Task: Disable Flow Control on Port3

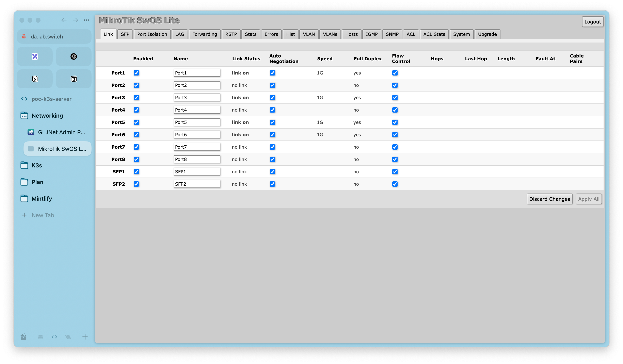Action: point(395,98)
